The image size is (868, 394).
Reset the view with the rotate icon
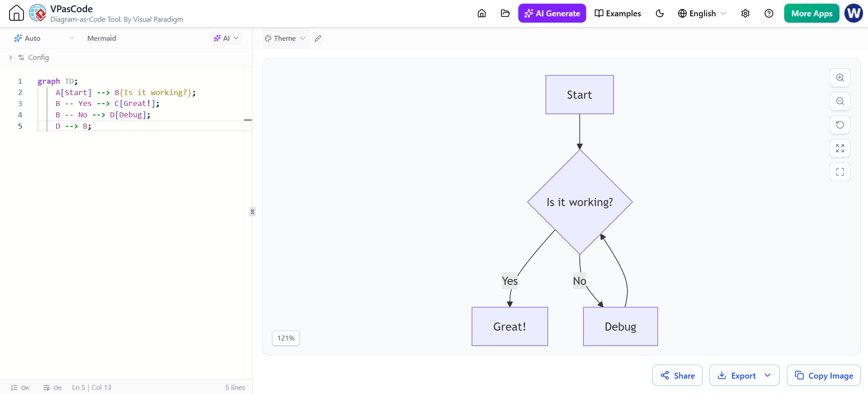840,125
